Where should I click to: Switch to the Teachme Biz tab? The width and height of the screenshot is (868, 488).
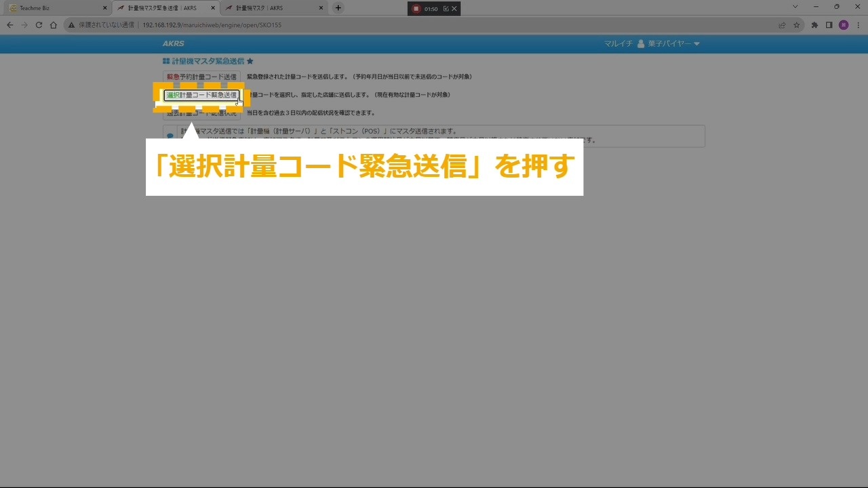(54, 8)
